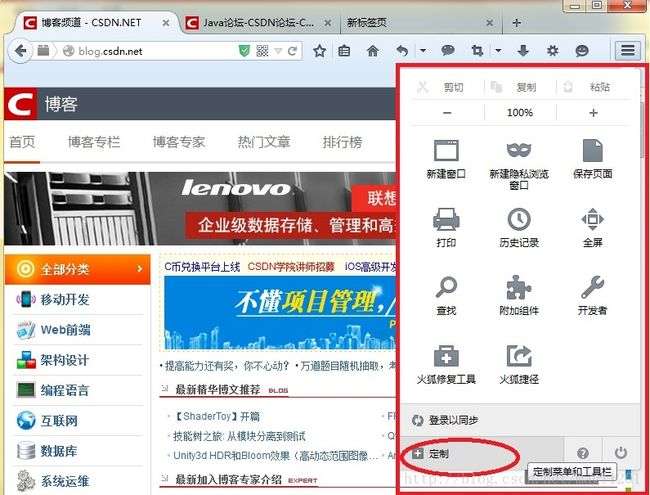Click the help question mark icon in the menu

tap(582, 453)
